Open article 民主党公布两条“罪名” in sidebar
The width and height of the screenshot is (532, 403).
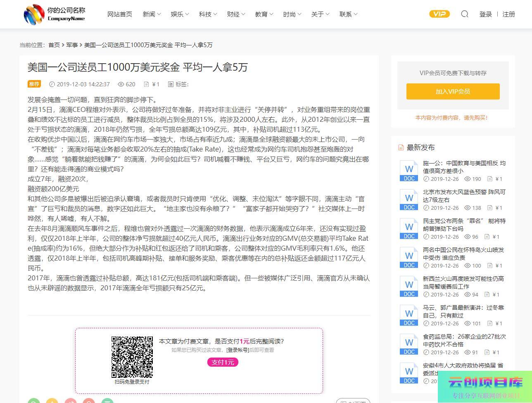click(x=464, y=225)
